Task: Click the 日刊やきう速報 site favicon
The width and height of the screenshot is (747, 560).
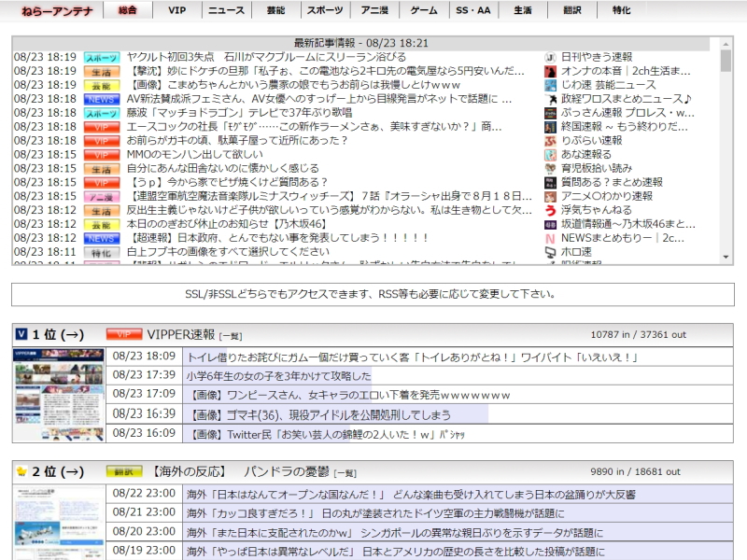Action: [551, 58]
